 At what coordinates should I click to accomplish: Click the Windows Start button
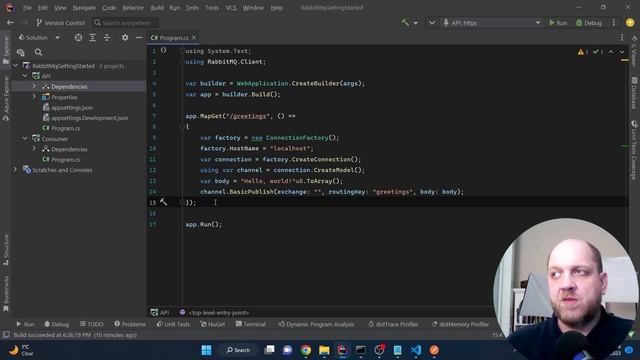tap(207, 350)
